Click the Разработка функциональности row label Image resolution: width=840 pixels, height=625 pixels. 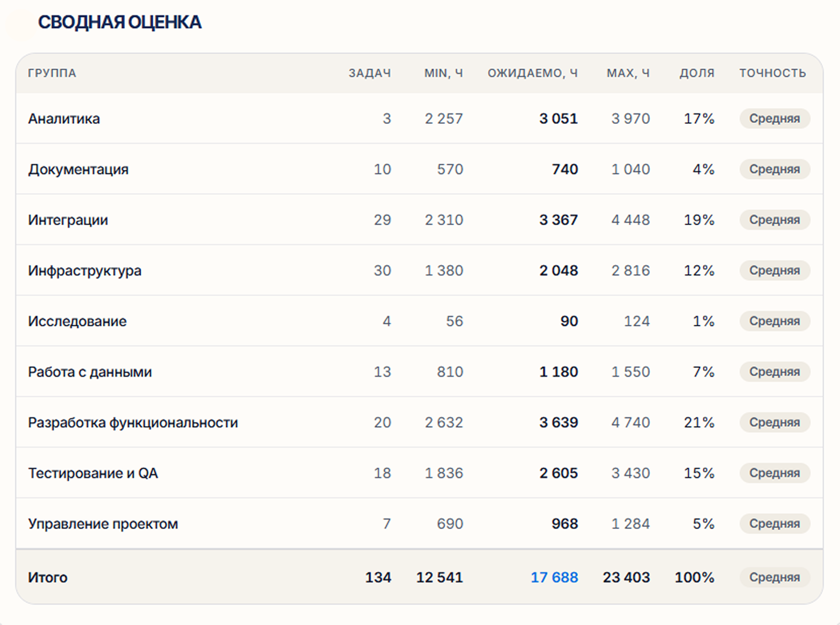[133, 422]
